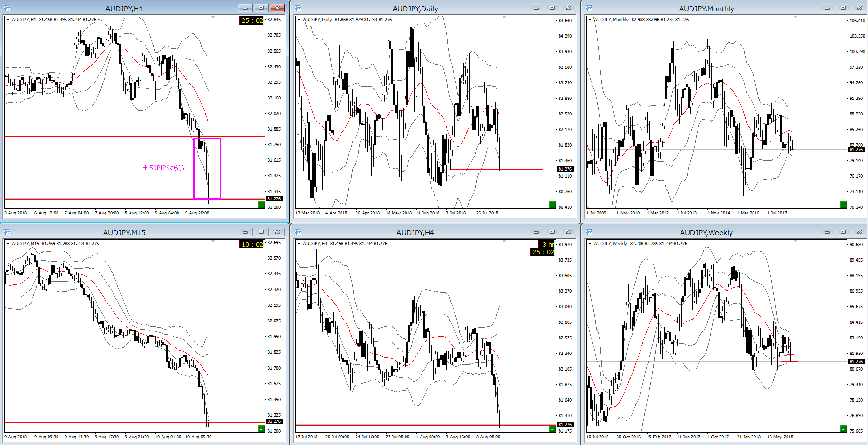Minimize the AUDJPY,M15 chart window
This screenshot has width=868, height=445.
click(245, 232)
